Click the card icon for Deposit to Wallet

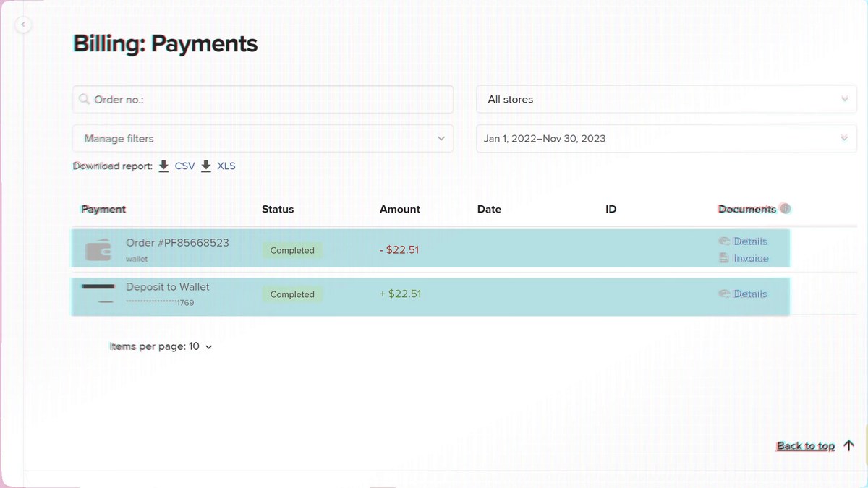(x=98, y=294)
